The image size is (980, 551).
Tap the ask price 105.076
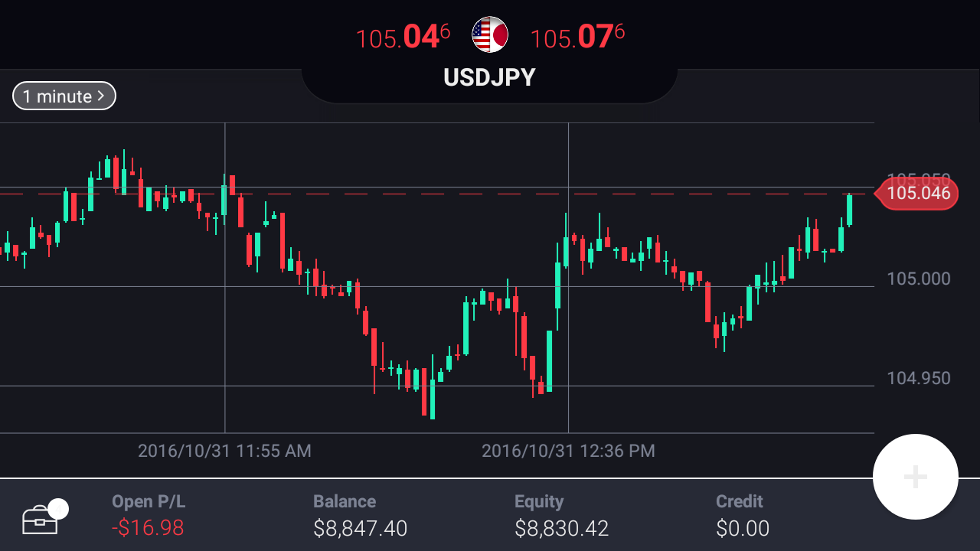(577, 37)
